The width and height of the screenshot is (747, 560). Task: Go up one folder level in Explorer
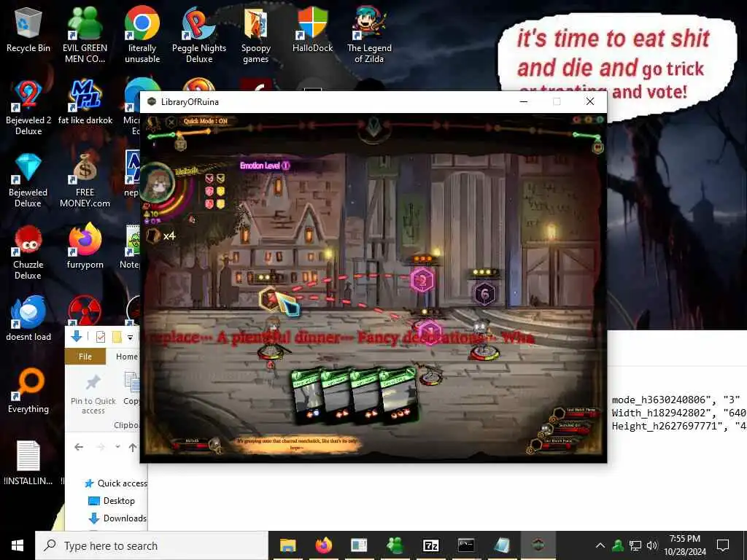[133, 447]
